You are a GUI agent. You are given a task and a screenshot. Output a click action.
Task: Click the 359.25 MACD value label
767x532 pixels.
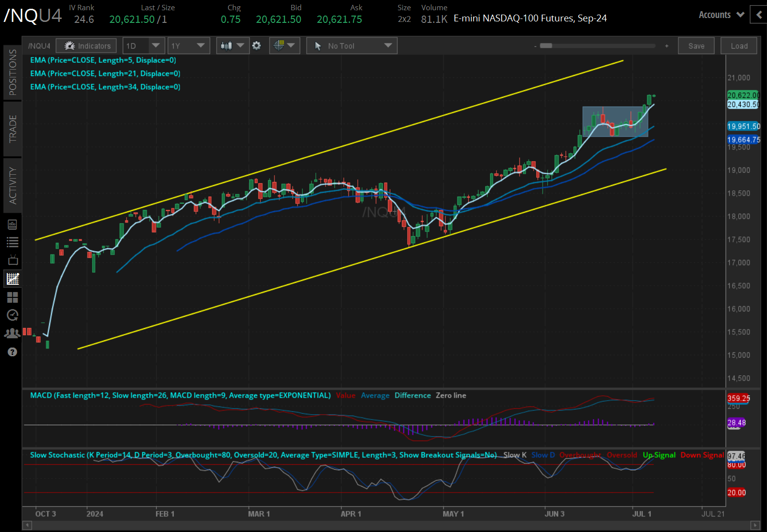(x=739, y=398)
